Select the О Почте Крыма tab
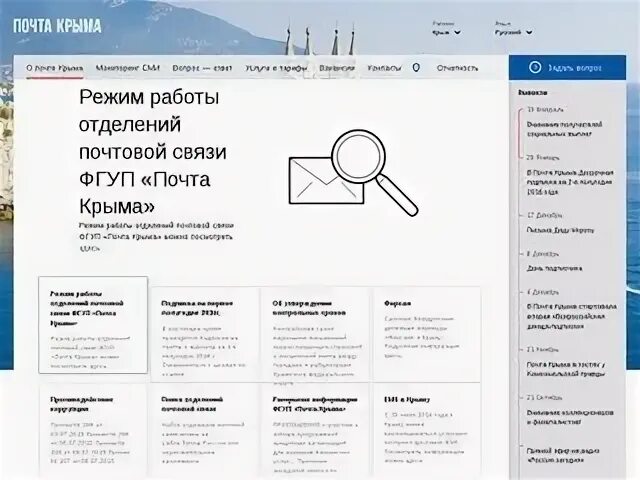This screenshot has width=640, height=480. pos(55,68)
